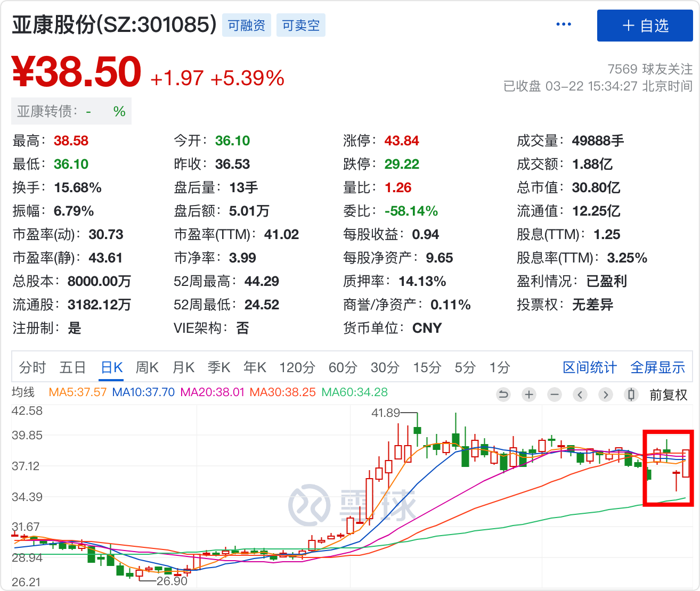The height and width of the screenshot is (591, 700).
Task: Click 全屏显示 to show chart fullscreen
Action: pyautogui.click(x=657, y=367)
